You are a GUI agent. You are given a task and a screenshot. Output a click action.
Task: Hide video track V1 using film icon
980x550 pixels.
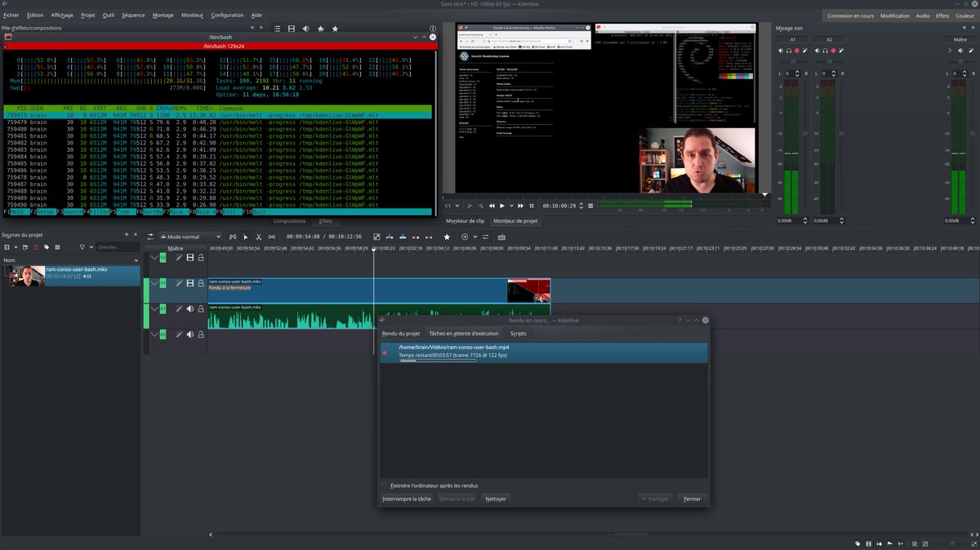(190, 283)
